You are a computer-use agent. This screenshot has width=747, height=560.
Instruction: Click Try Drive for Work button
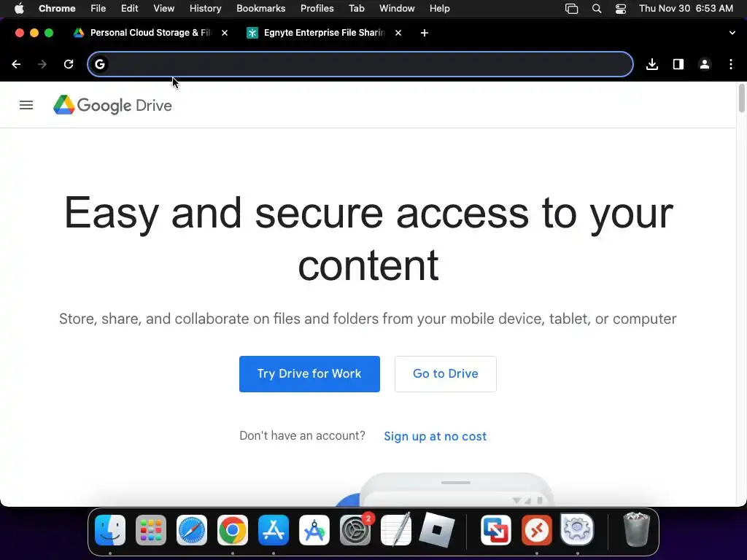tap(309, 374)
